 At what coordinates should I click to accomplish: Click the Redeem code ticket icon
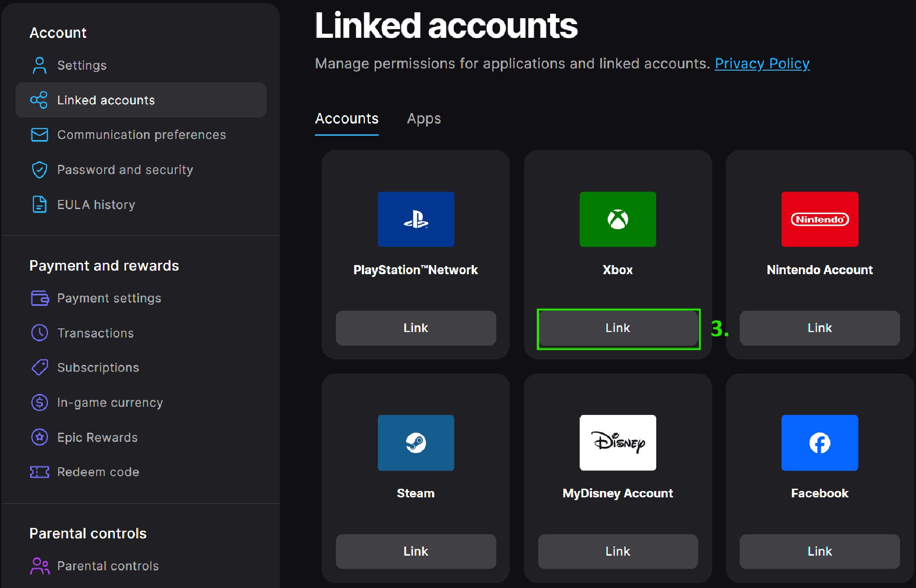click(40, 472)
